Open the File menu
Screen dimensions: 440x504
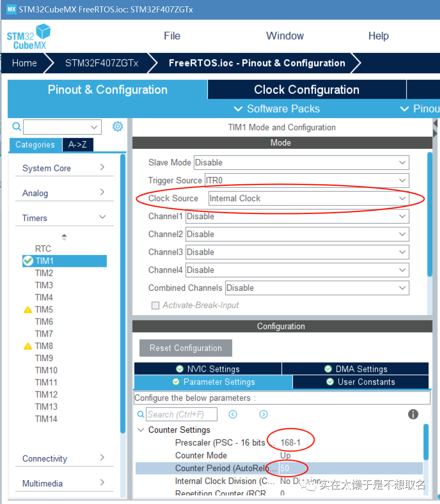[x=172, y=36]
